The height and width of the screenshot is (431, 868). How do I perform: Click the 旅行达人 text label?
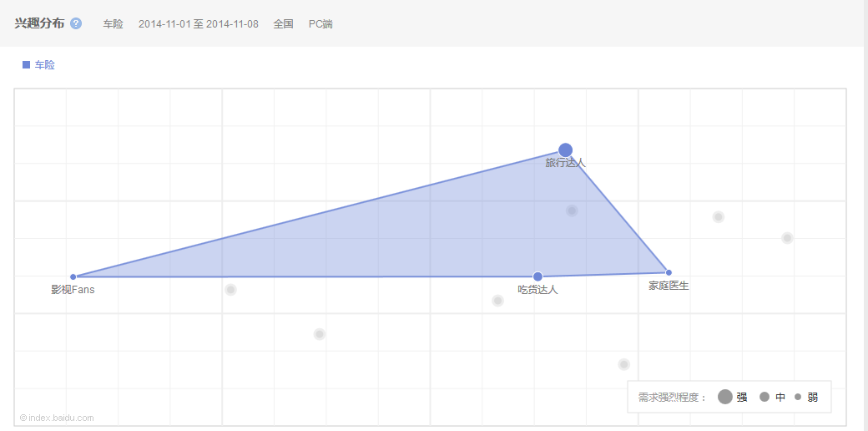click(x=565, y=163)
